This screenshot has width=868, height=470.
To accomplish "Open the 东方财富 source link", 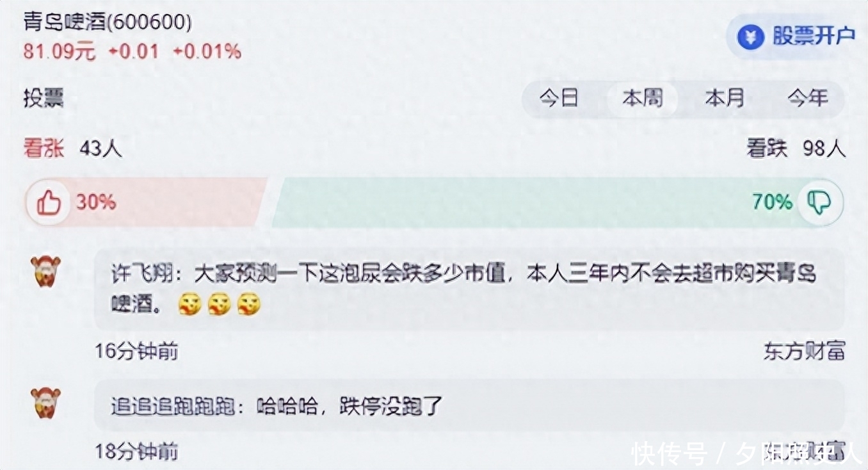I will 805,351.
